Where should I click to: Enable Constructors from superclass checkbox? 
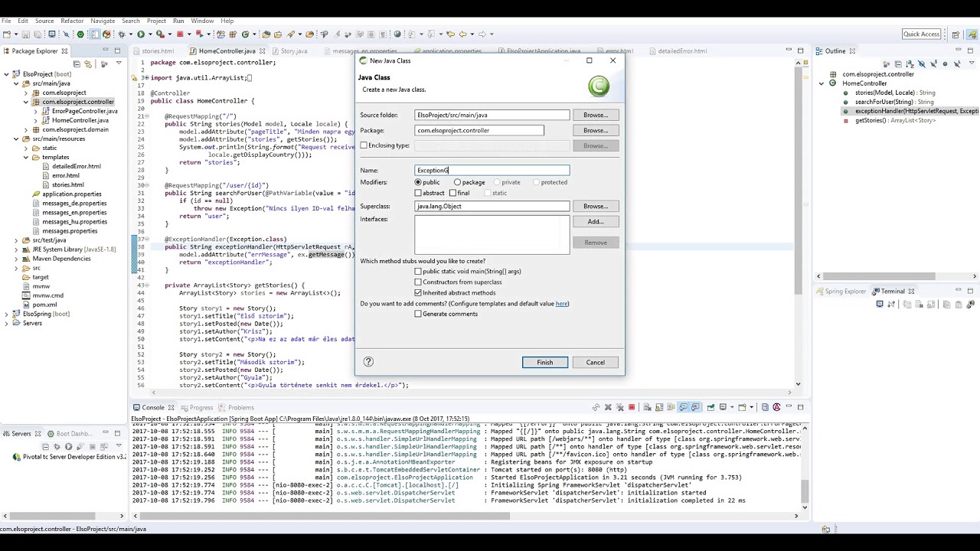pyautogui.click(x=418, y=282)
